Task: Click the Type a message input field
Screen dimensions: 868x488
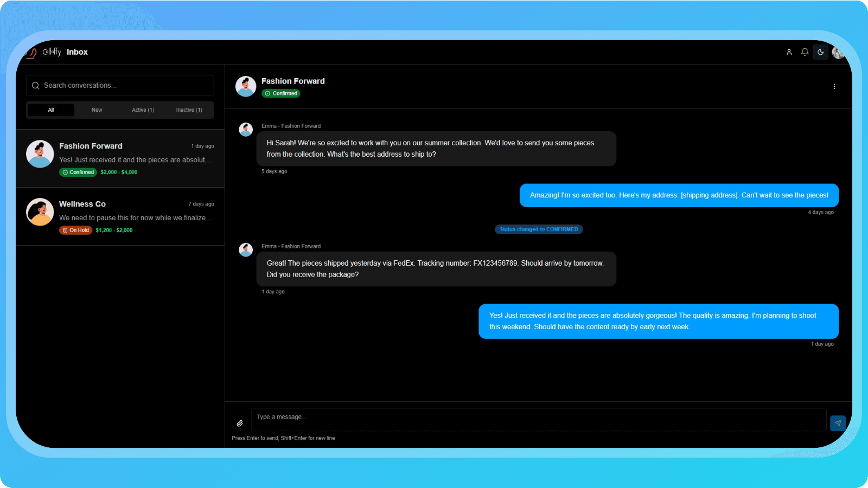Action: tap(538, 419)
